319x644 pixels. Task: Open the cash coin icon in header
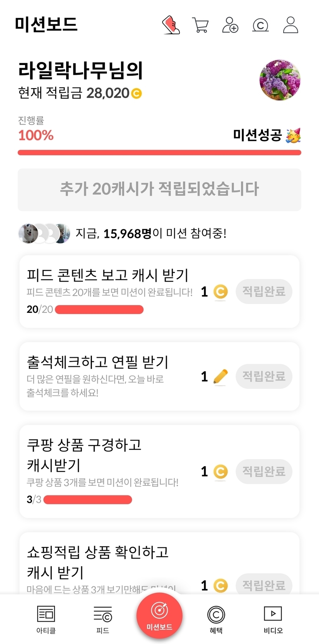click(x=260, y=25)
